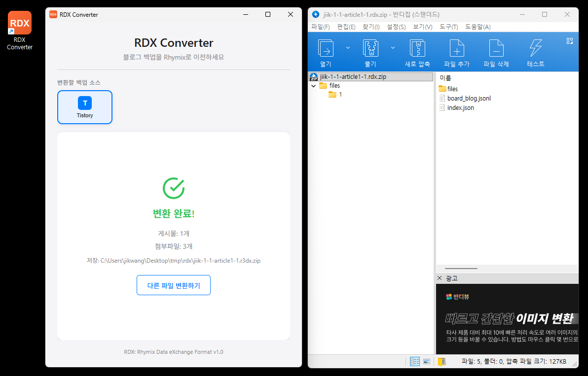Select the files folder in tree panel

tap(330, 86)
